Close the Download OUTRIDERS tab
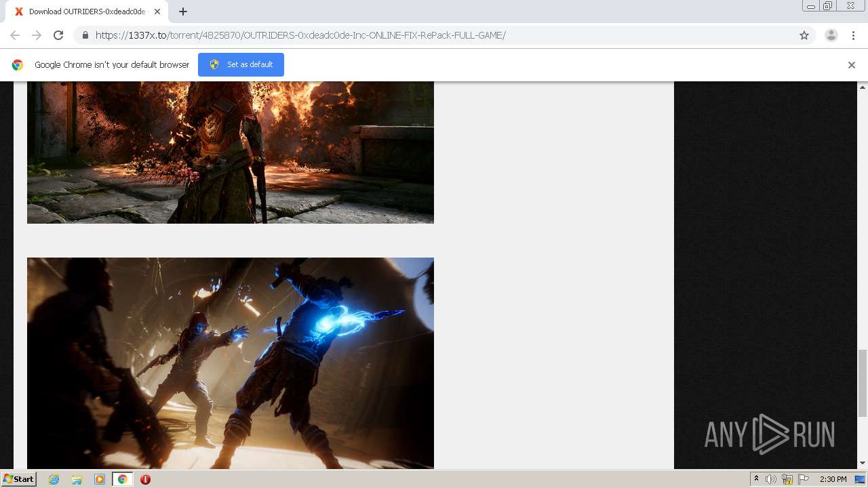Screen dimensions: 868x488 pyautogui.click(x=158, y=12)
